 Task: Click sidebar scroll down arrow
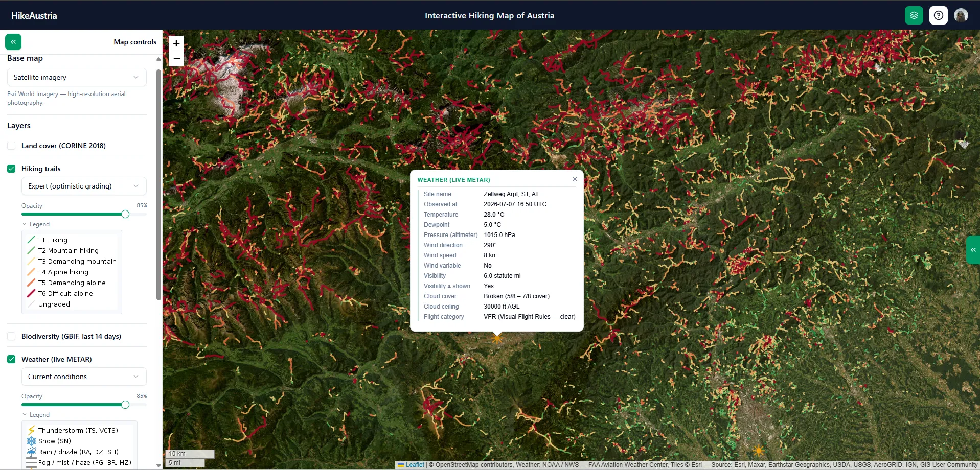[x=158, y=465]
